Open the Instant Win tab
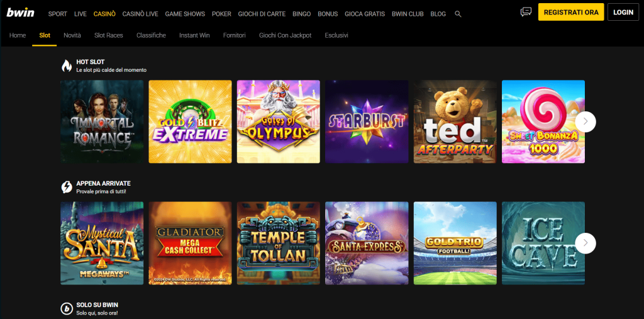This screenshot has width=644, height=319. pyautogui.click(x=194, y=35)
